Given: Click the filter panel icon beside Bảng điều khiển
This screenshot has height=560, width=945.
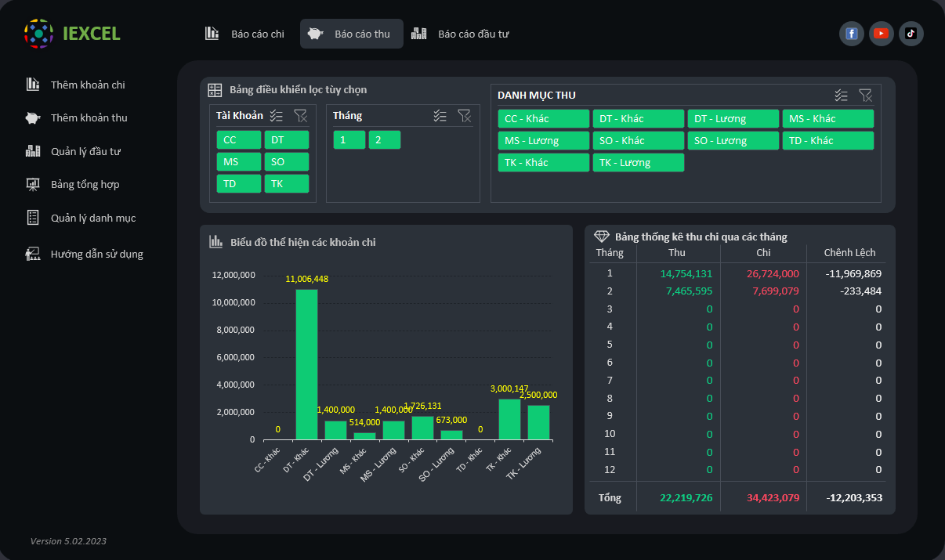Looking at the screenshot, I should (x=215, y=90).
